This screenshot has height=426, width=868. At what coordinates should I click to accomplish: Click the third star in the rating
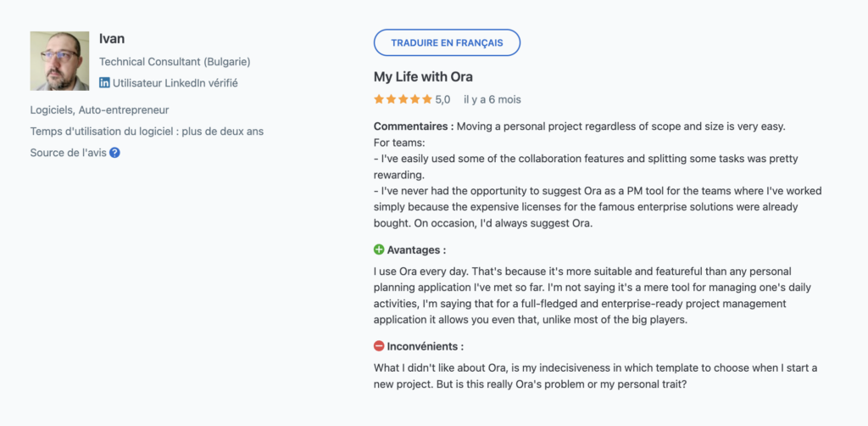click(x=403, y=99)
